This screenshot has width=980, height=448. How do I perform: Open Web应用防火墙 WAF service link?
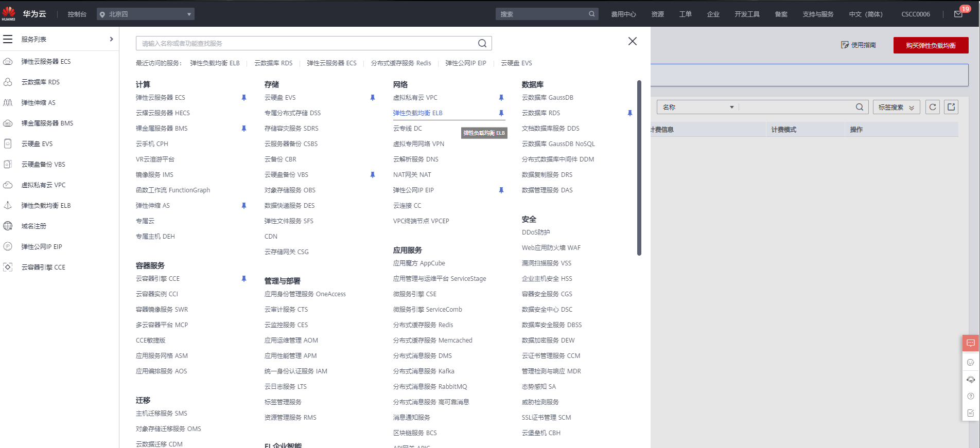click(x=551, y=248)
